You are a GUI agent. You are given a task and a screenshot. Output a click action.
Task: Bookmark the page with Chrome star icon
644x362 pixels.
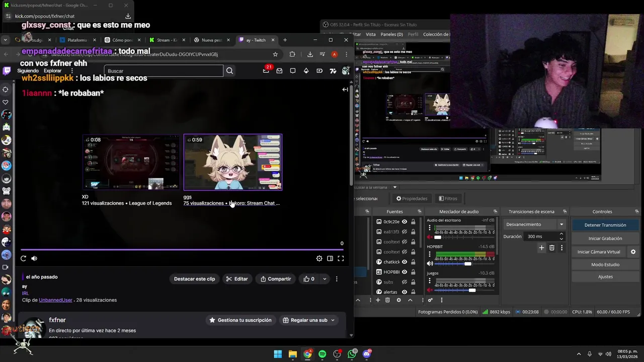tap(275, 54)
